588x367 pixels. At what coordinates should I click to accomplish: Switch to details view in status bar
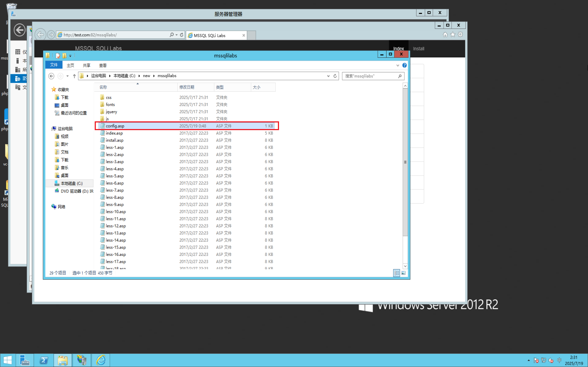396,273
